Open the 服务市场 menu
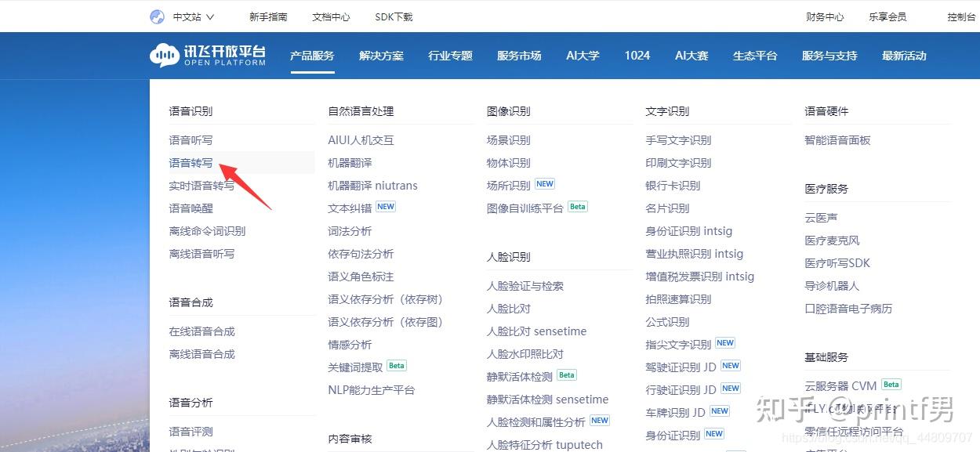This screenshot has height=452, width=980. click(519, 56)
